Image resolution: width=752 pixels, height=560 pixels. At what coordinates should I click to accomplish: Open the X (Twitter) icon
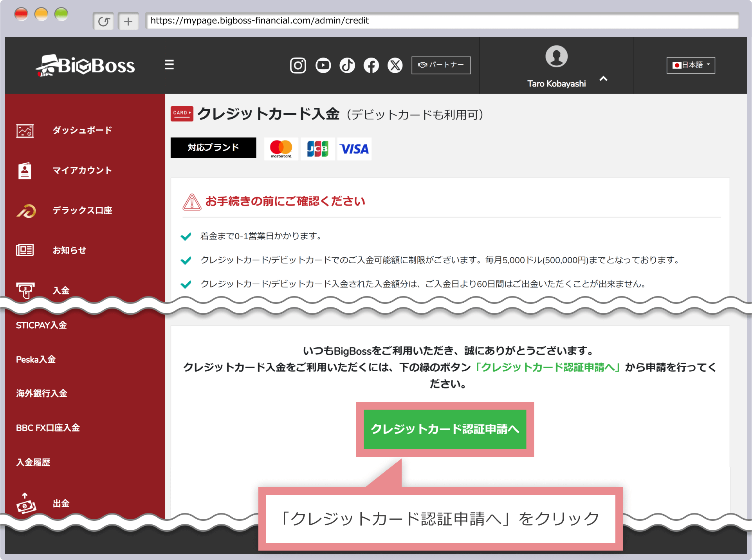pos(395,65)
